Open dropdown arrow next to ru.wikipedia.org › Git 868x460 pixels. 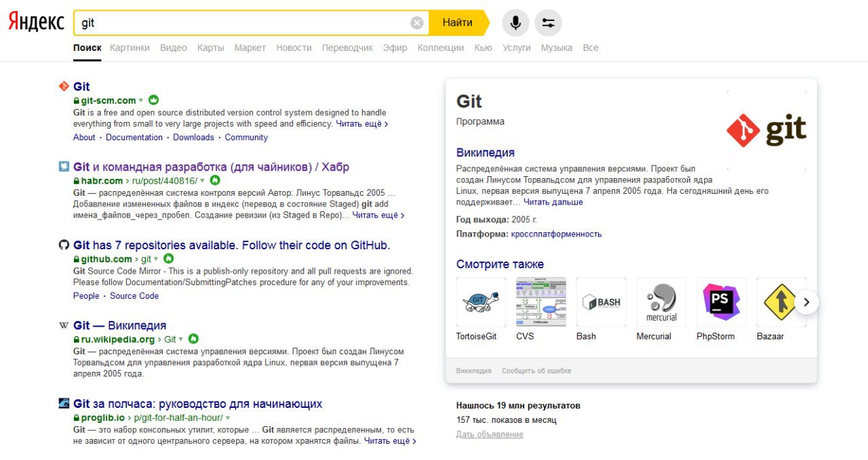181,339
